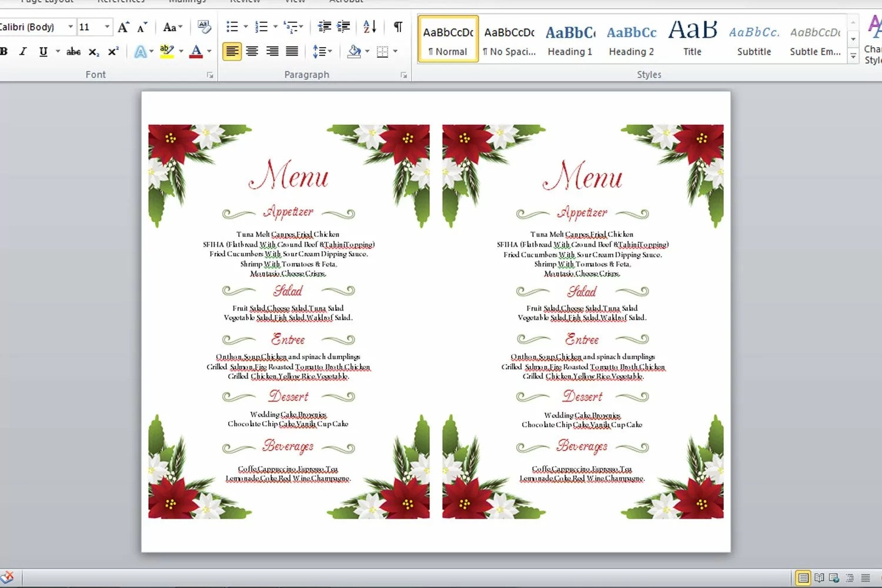The image size is (882, 588).
Task: Switch to Web Layout view
Action: pos(834,578)
